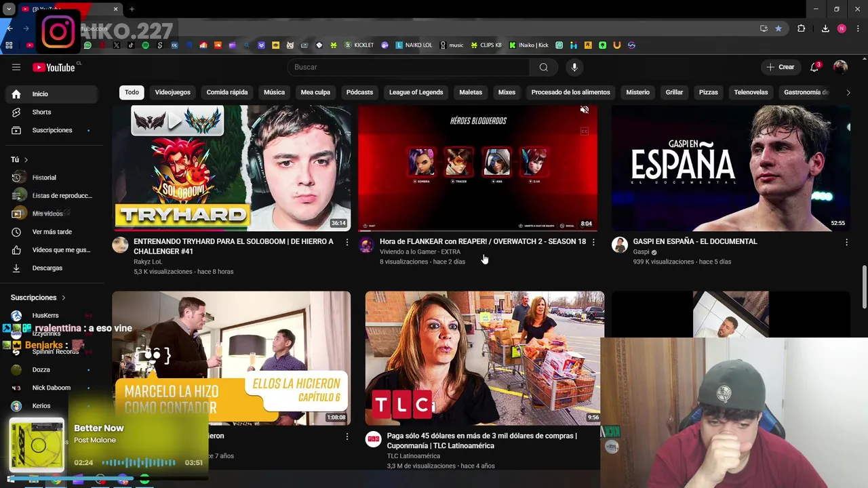Play the Gaspi en España thumbnail
Screen dimensions: 868x488
pyautogui.click(x=731, y=168)
